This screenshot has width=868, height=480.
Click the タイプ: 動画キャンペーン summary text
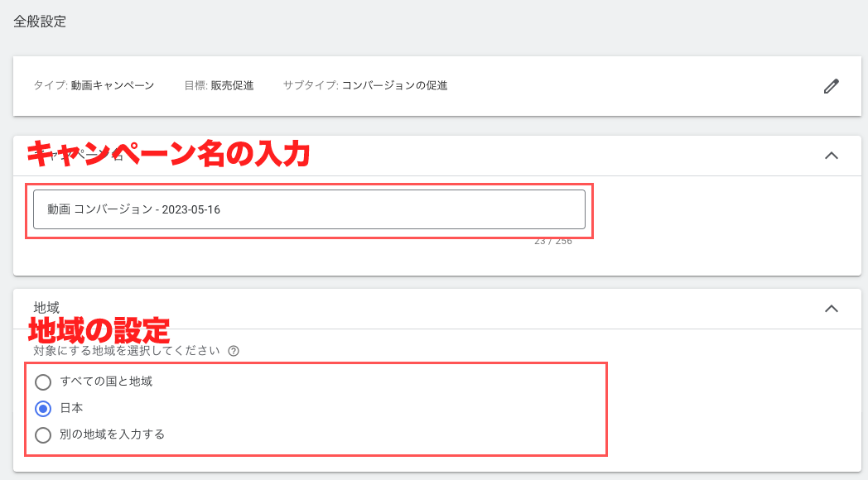94,85
